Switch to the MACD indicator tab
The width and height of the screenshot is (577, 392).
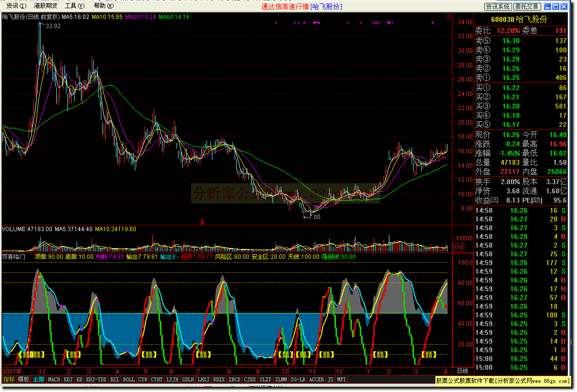tap(54, 379)
